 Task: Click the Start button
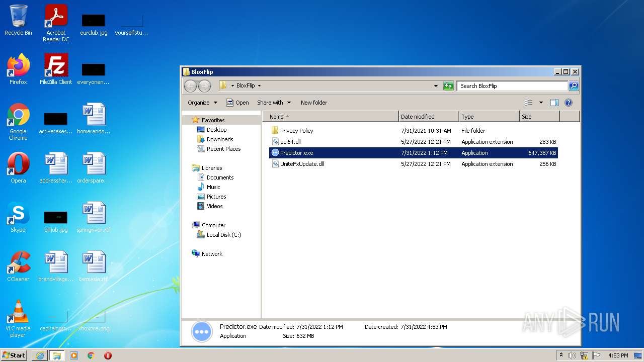coord(14,355)
